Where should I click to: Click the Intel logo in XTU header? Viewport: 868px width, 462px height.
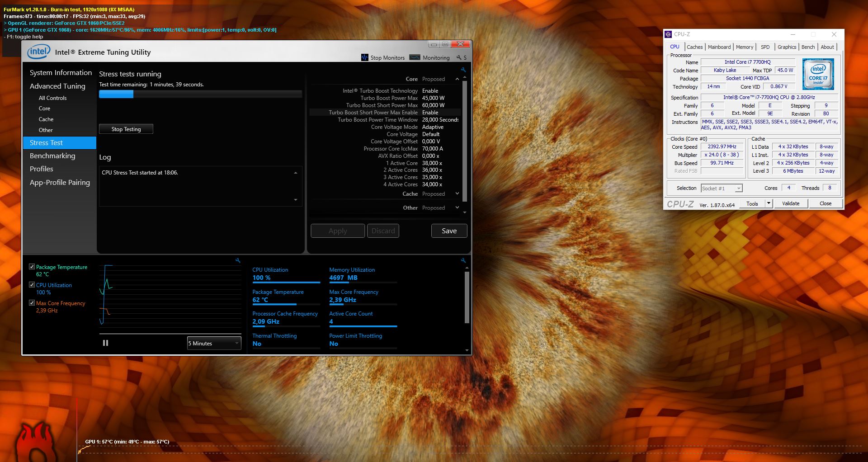38,52
